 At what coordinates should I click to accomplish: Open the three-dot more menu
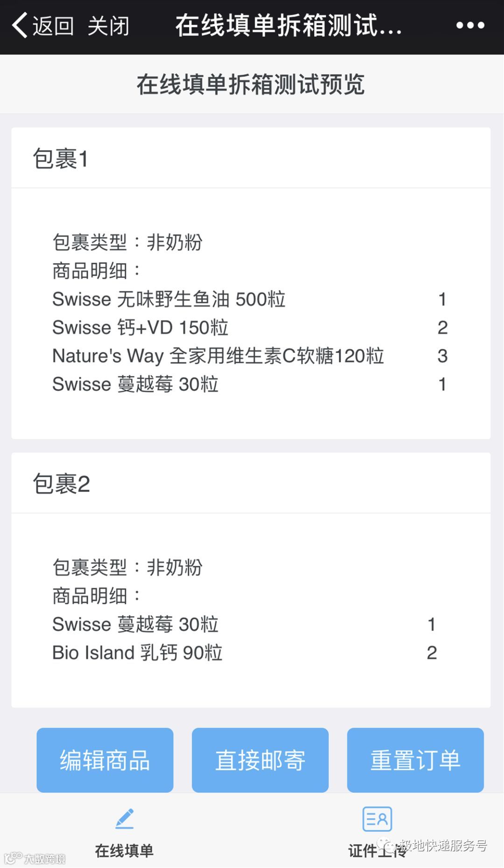[x=470, y=25]
